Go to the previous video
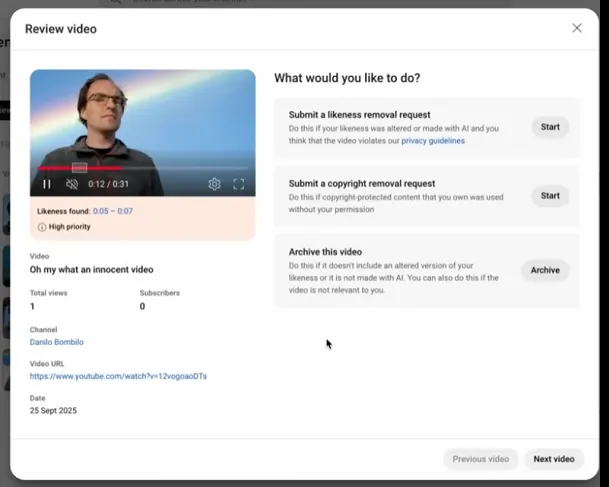The image size is (609, 487). [x=481, y=459]
